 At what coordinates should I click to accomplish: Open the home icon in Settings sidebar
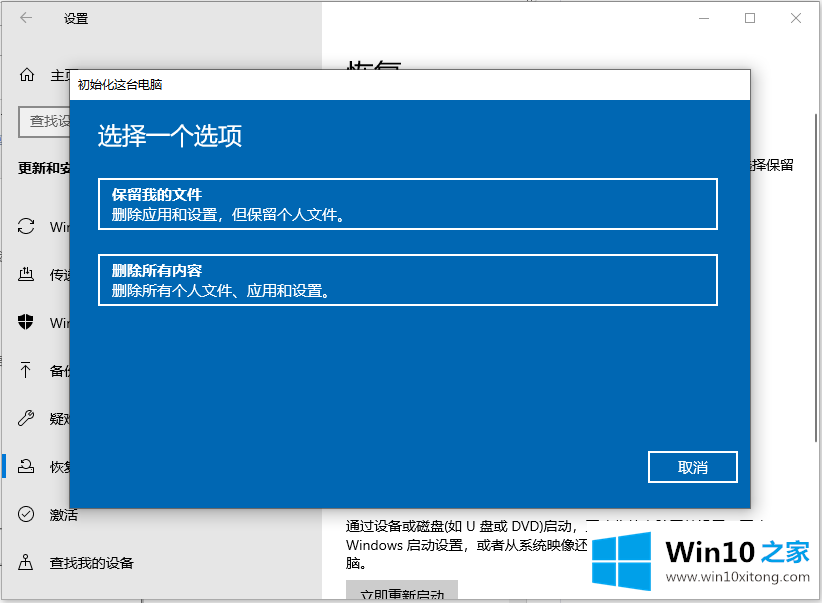click(27, 75)
